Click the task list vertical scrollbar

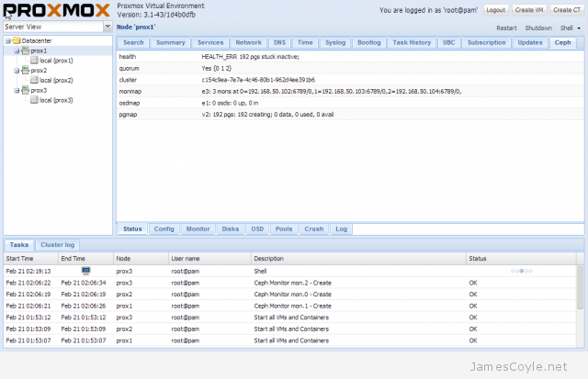click(x=580, y=287)
